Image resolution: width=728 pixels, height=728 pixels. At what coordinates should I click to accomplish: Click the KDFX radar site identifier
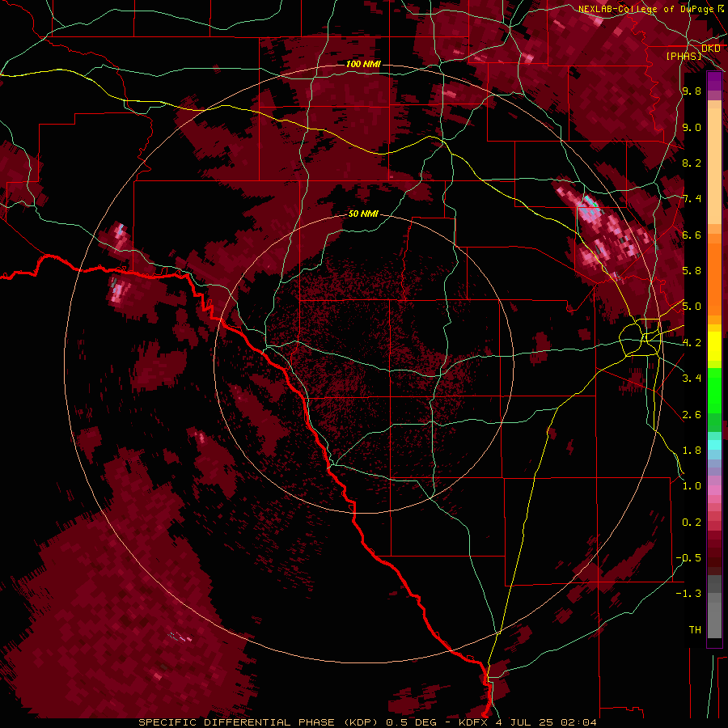click(475, 722)
